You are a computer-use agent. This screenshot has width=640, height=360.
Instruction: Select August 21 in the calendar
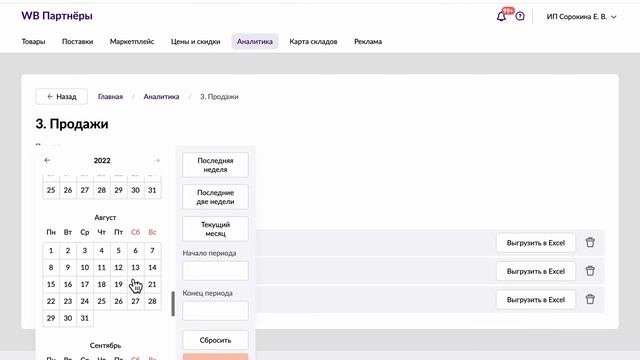[152, 284]
